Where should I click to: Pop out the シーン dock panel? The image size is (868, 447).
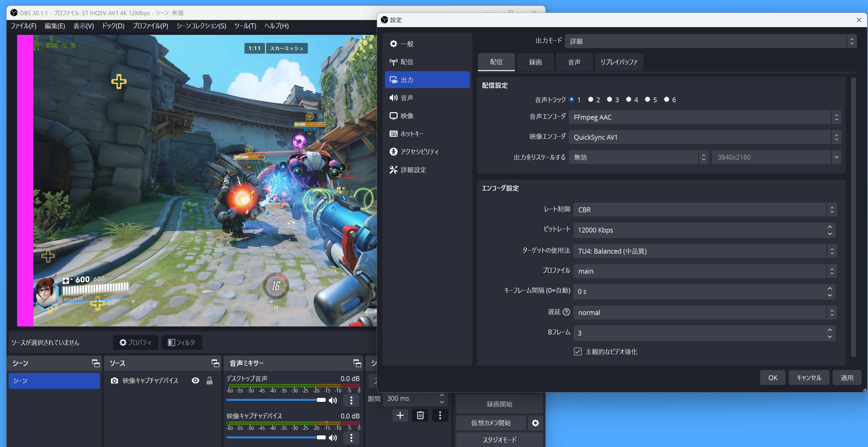pyautogui.click(x=96, y=363)
